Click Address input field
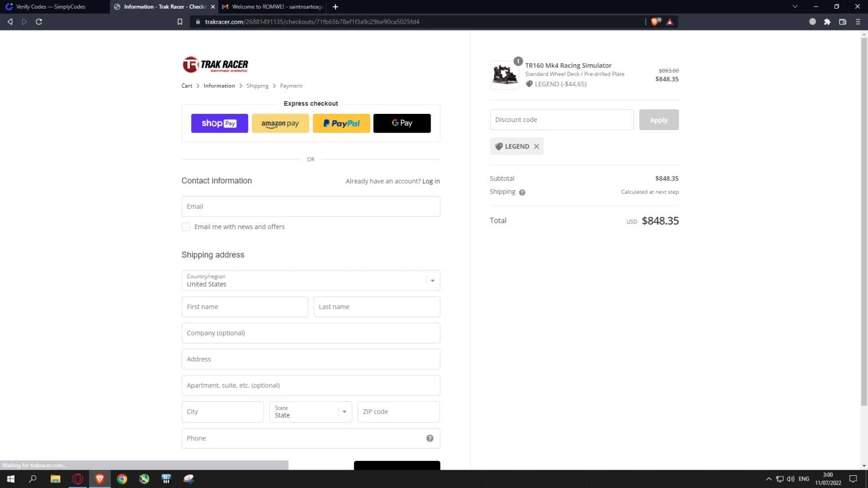This screenshot has height=488, width=868. point(311,359)
